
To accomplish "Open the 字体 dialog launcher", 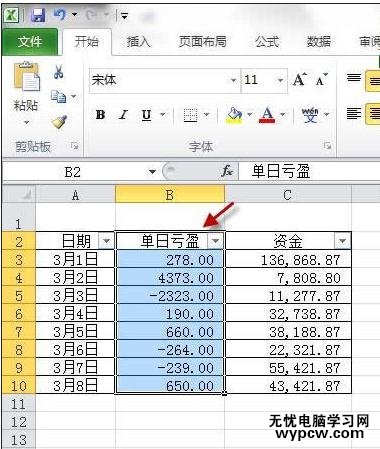I will [327, 146].
